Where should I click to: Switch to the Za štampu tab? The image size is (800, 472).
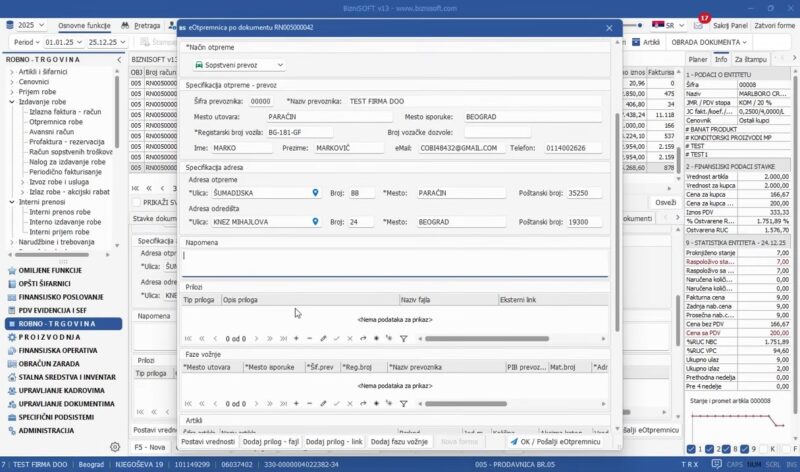(752, 60)
